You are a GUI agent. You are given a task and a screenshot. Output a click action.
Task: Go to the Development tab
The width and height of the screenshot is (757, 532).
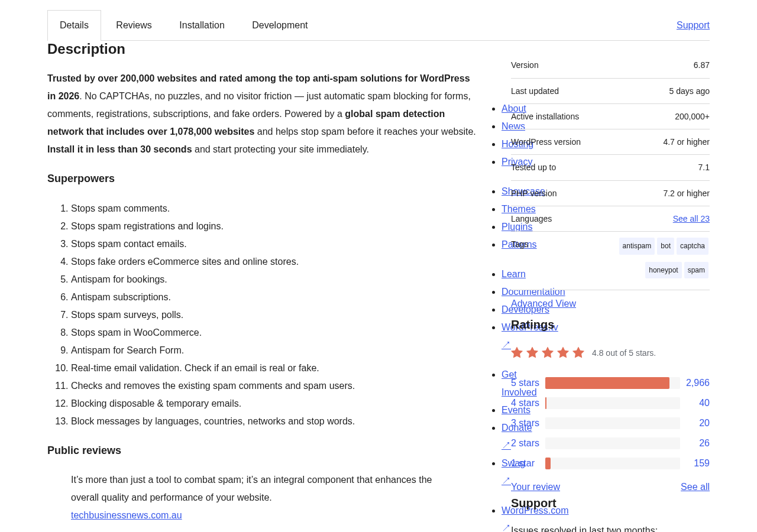click(280, 25)
